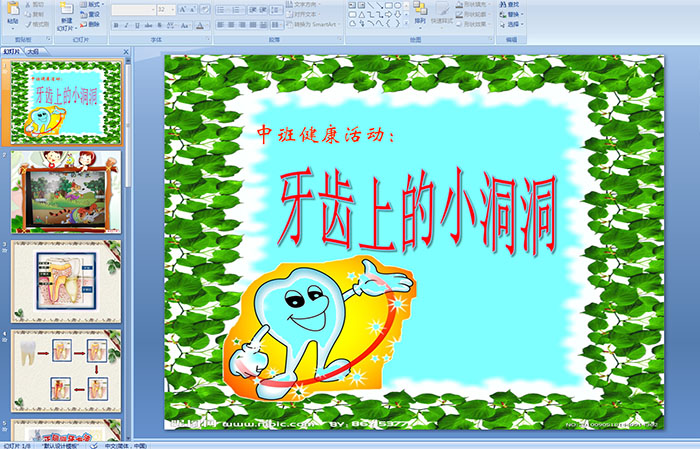Select the Right Arrow shape

click(388, 15)
